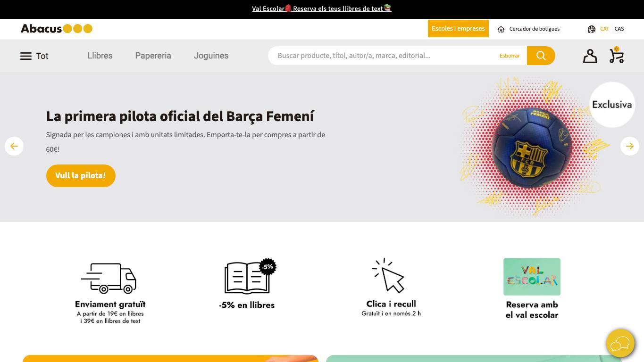Open Cercador de botigues link
644x362 pixels.
[535, 29]
